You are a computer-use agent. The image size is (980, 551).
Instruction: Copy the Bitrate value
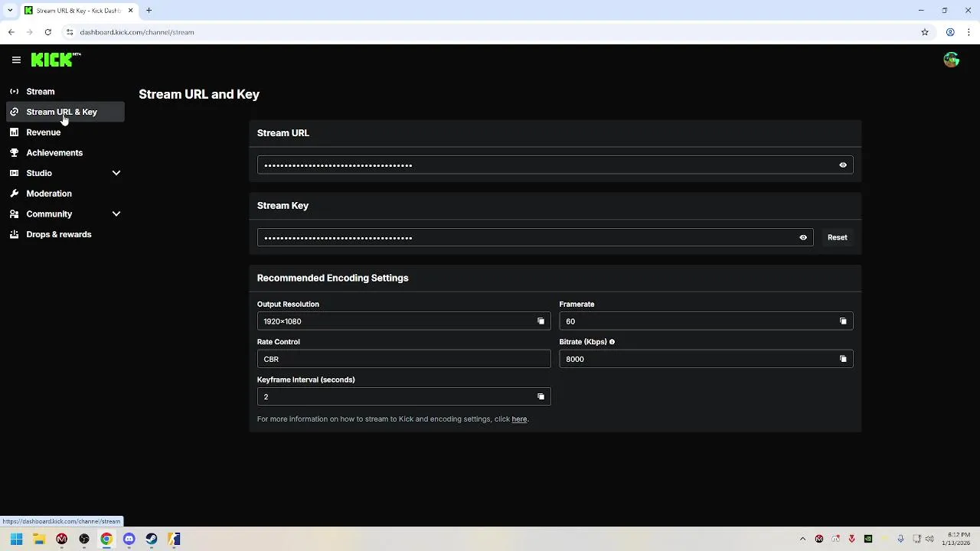pos(843,359)
